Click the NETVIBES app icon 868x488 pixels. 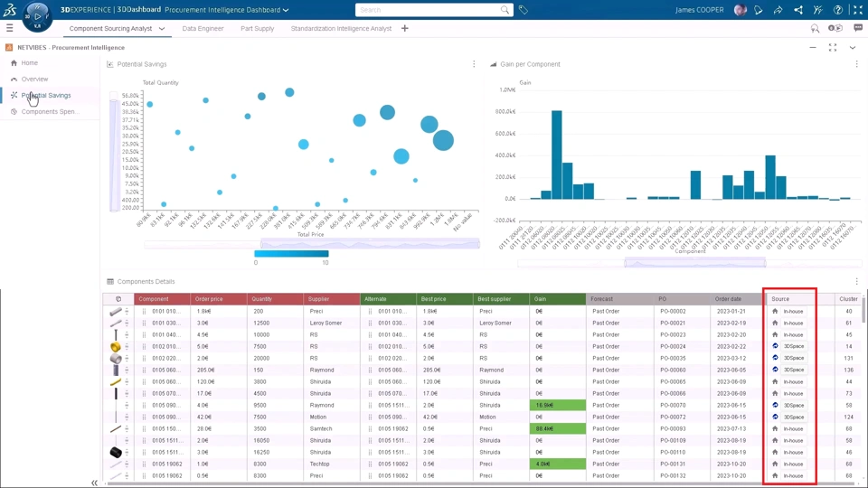[x=9, y=48]
